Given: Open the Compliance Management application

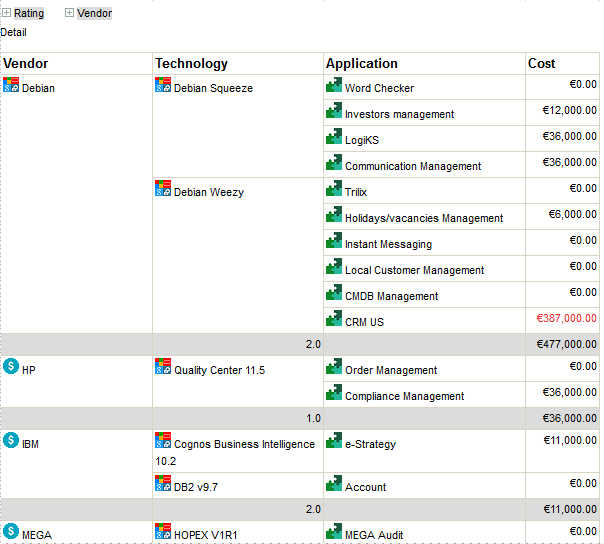Looking at the screenshot, I should pos(404,397).
